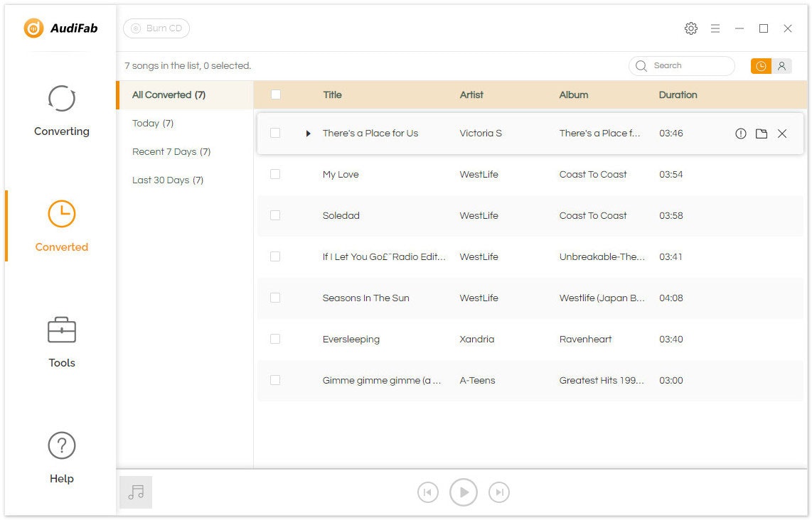The width and height of the screenshot is (812, 520).
Task: Click the Gimme gimme gimme song title
Action: 382,380
